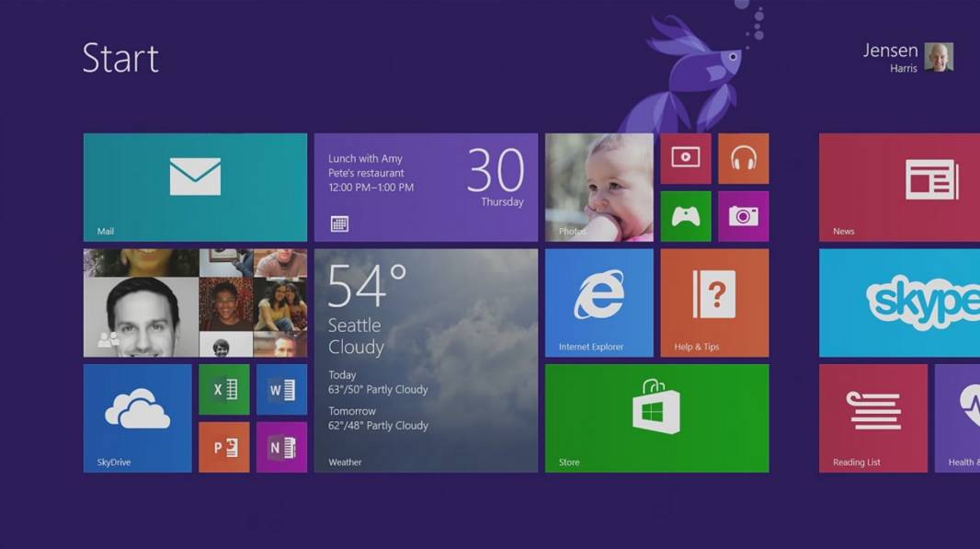The height and width of the screenshot is (549, 980).
Task: Launch Internet Explorer tile
Action: (x=598, y=303)
